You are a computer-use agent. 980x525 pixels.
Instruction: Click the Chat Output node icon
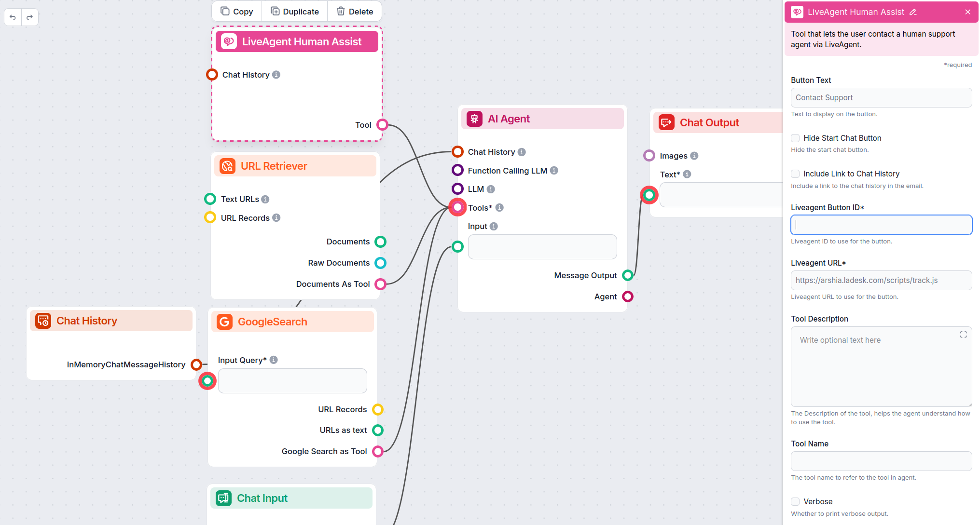tap(666, 122)
